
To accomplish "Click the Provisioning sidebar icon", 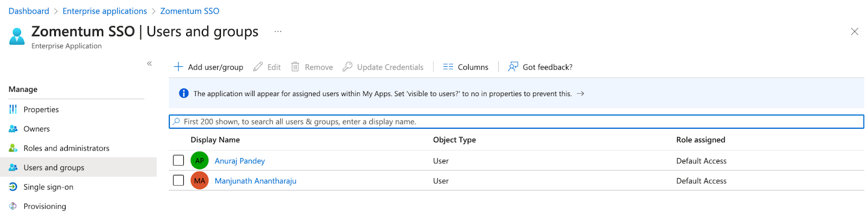I will 13,206.
